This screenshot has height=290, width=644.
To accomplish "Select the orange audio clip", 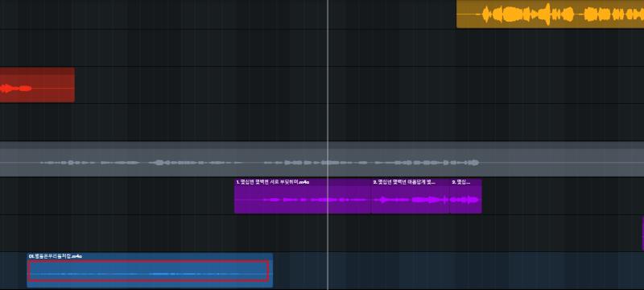I will tap(551, 14).
